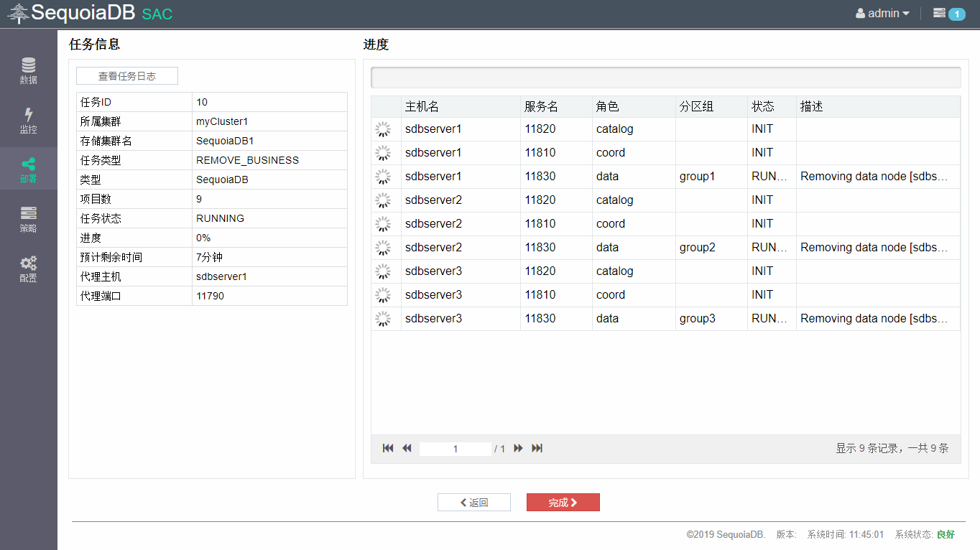Screen dimensions: 980x550
Task: Click the REMOVE_BUSINESS task type value
Action: tap(247, 160)
